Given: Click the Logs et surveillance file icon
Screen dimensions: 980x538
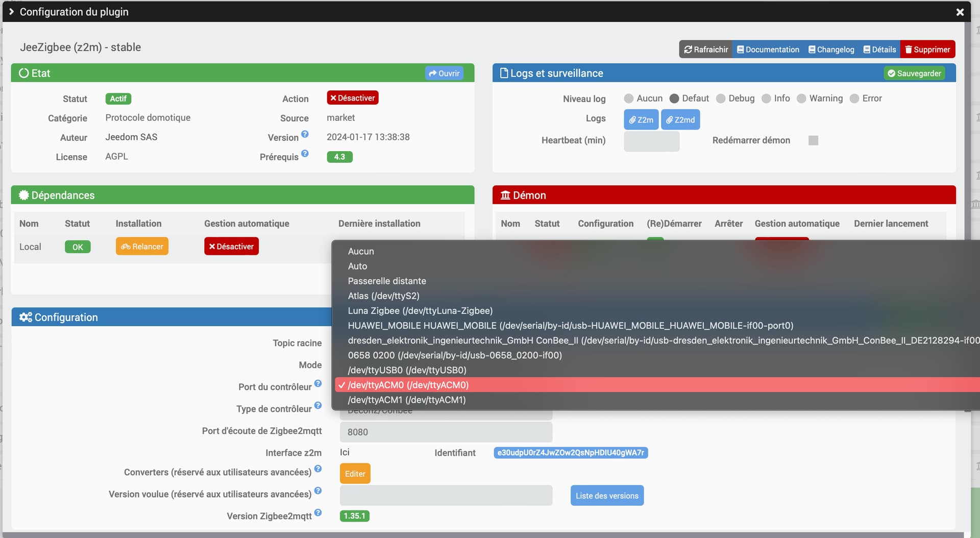Looking at the screenshot, I should point(504,73).
